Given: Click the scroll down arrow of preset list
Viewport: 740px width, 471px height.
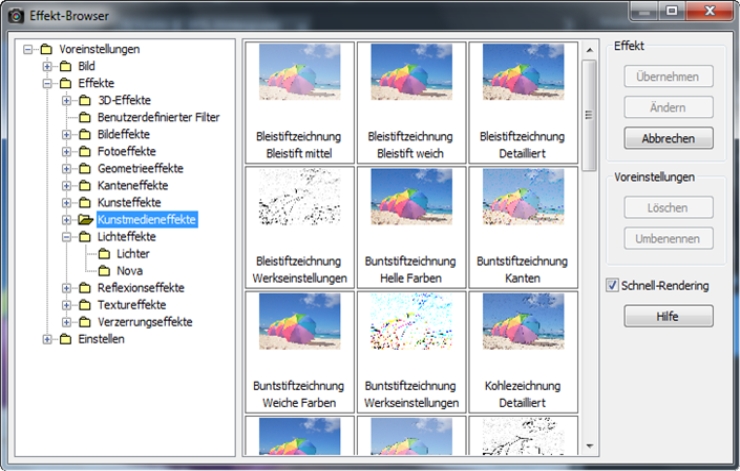Looking at the screenshot, I should point(589,447).
